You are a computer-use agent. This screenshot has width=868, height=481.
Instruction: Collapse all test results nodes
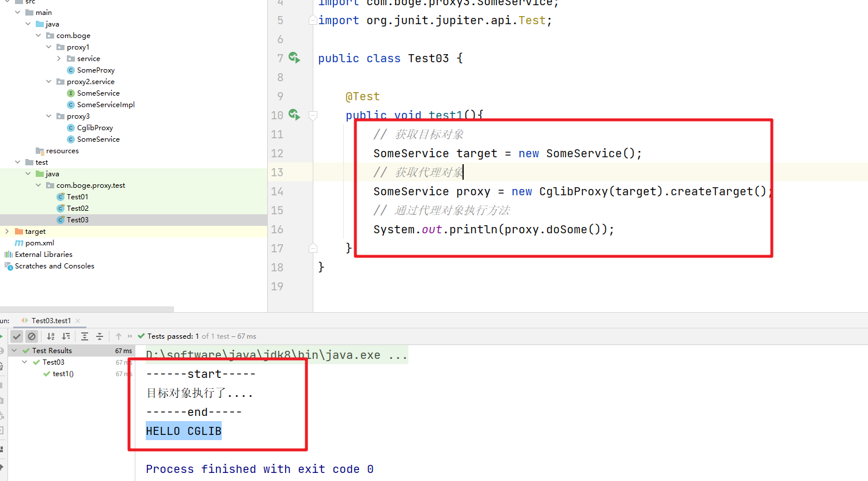pyautogui.click(x=100, y=336)
